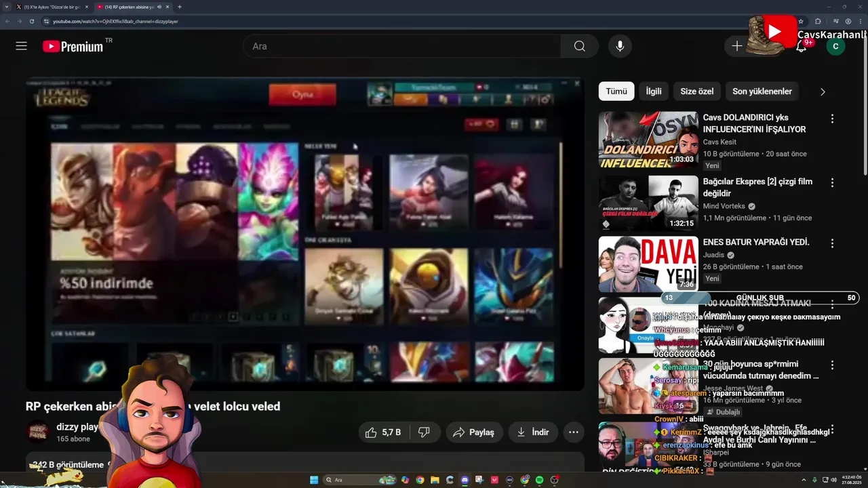Click the video player area
This screenshot has width=868, height=488.
[305, 234]
